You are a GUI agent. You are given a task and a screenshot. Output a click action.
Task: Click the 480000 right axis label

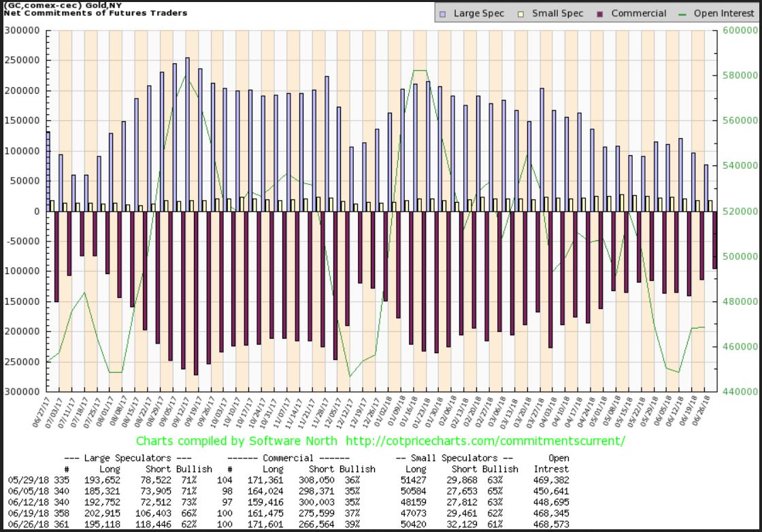[740, 301]
